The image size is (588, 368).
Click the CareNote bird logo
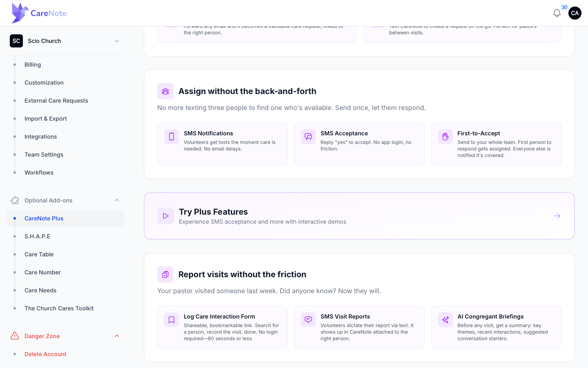coord(20,13)
